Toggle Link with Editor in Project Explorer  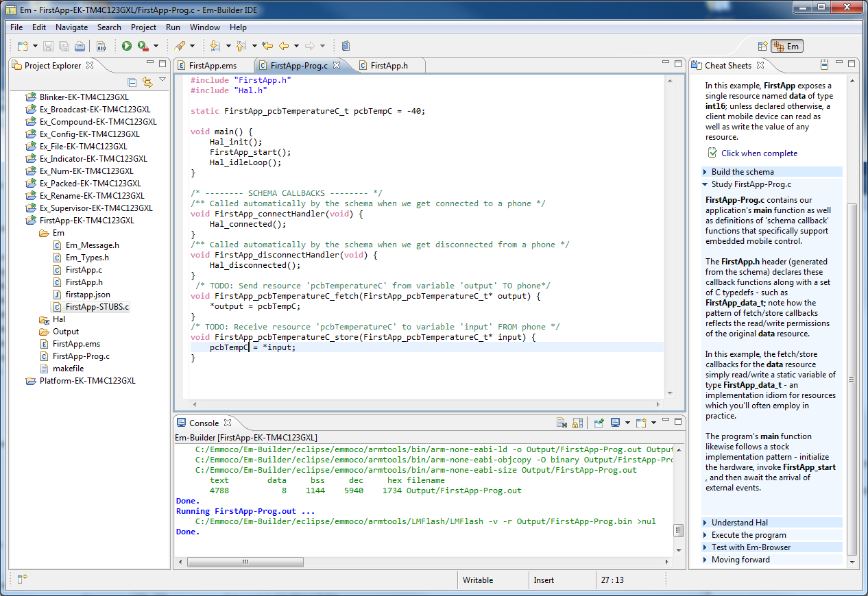coord(147,81)
